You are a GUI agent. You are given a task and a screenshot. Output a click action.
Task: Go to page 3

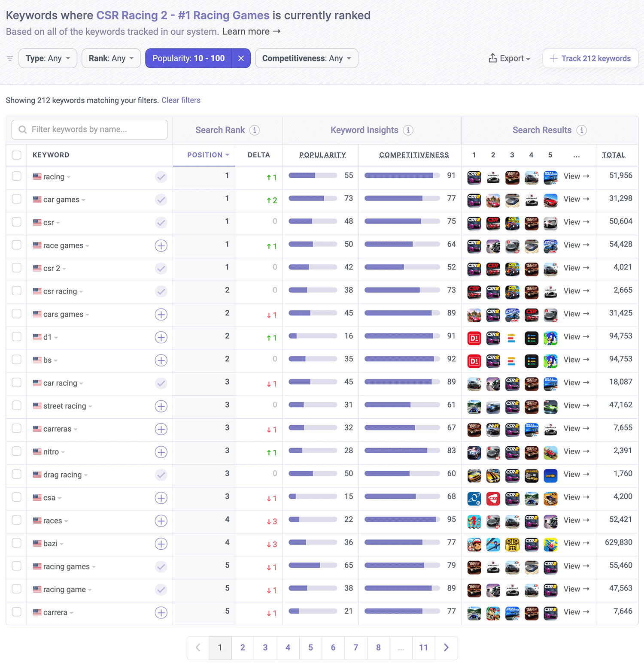tap(265, 648)
